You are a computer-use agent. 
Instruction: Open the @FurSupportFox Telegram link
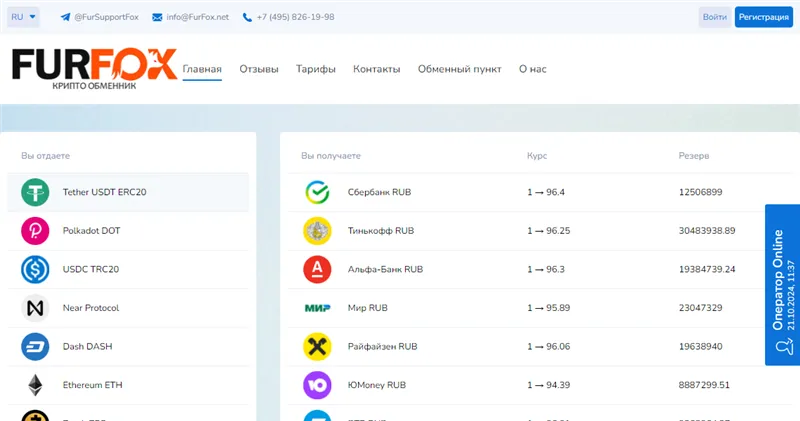pyautogui.click(x=107, y=17)
